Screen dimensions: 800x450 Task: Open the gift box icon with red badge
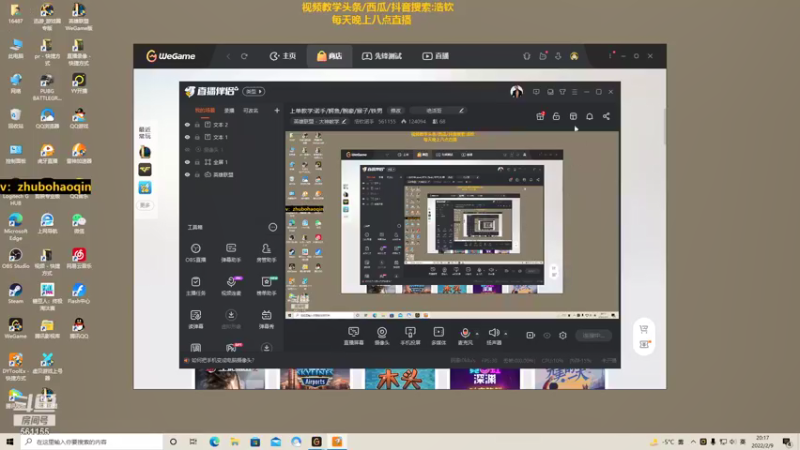(540, 116)
